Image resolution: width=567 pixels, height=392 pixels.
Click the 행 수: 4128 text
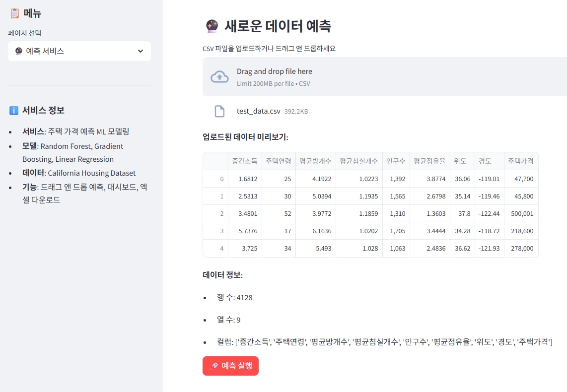click(235, 297)
